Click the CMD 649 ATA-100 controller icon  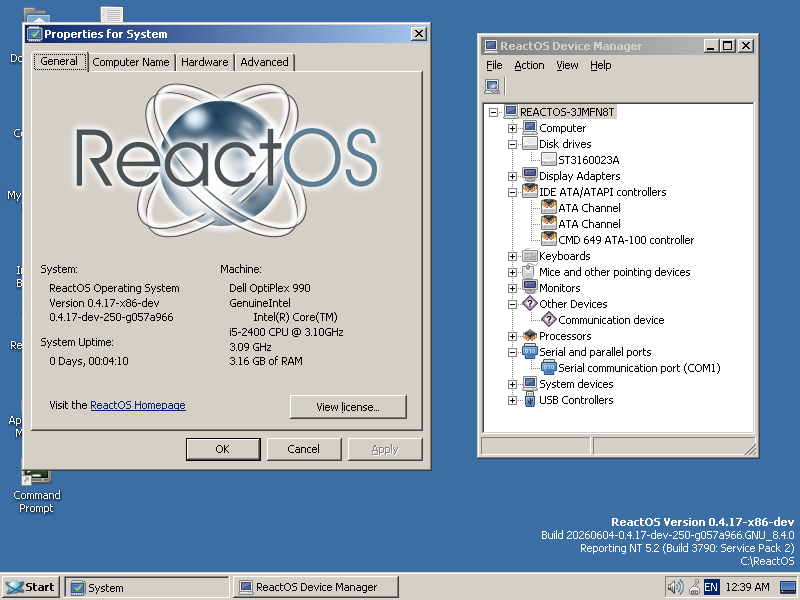548,239
